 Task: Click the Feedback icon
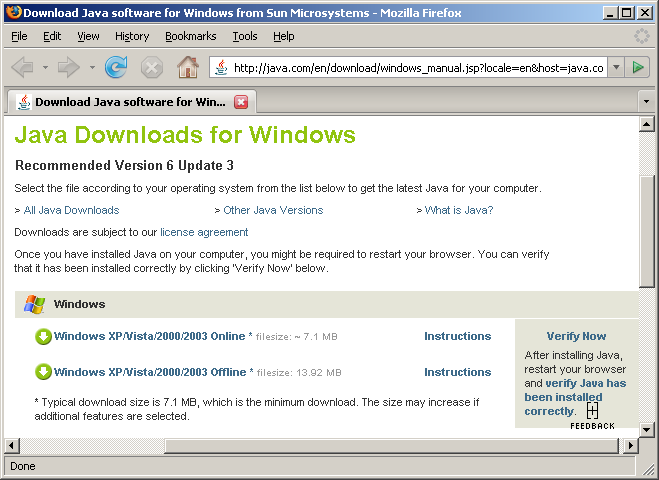tap(593, 411)
